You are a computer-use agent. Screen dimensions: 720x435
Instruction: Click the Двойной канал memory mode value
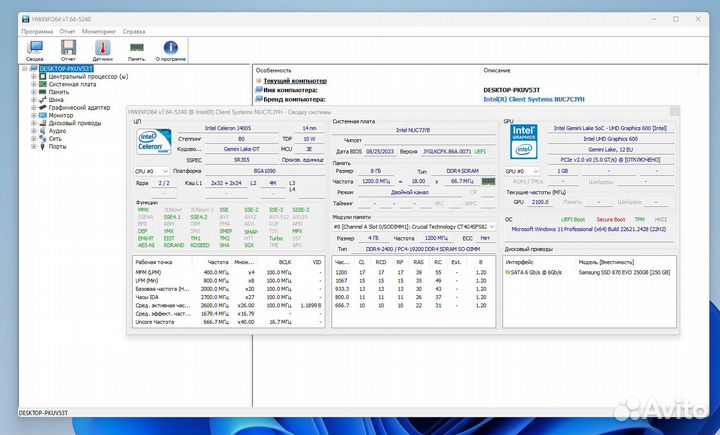pos(410,192)
